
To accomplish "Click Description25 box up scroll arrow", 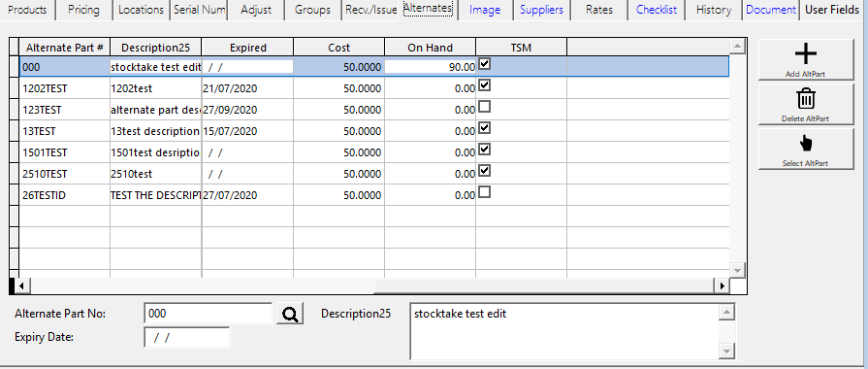I will tap(727, 313).
